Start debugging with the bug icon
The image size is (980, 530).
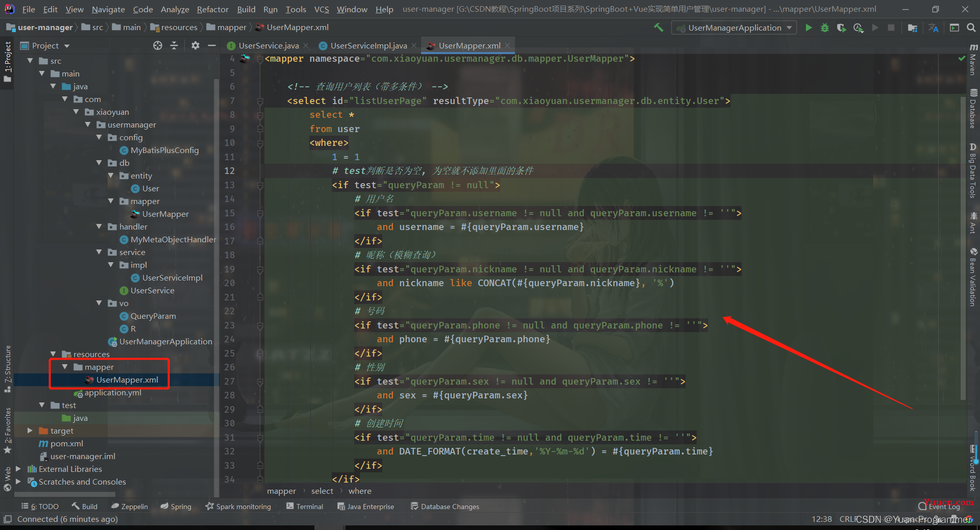click(x=825, y=28)
